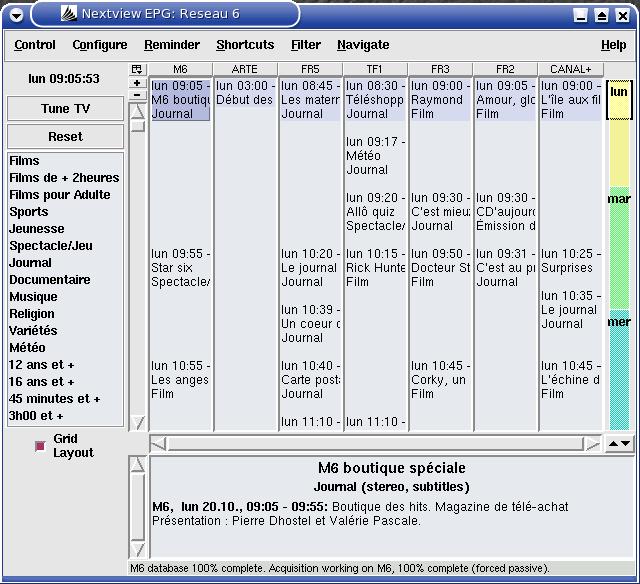Select Le journal programme on FR5 at 10:20
The image size is (640, 584).
[310, 268]
